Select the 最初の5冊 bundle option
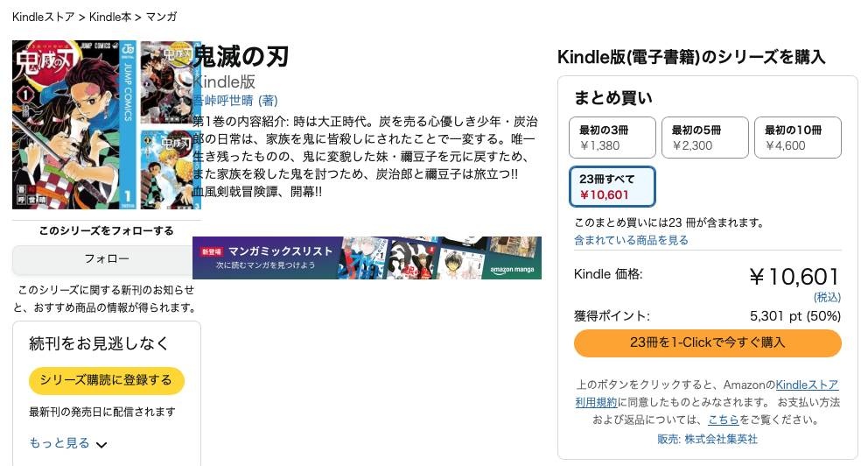 coord(704,138)
